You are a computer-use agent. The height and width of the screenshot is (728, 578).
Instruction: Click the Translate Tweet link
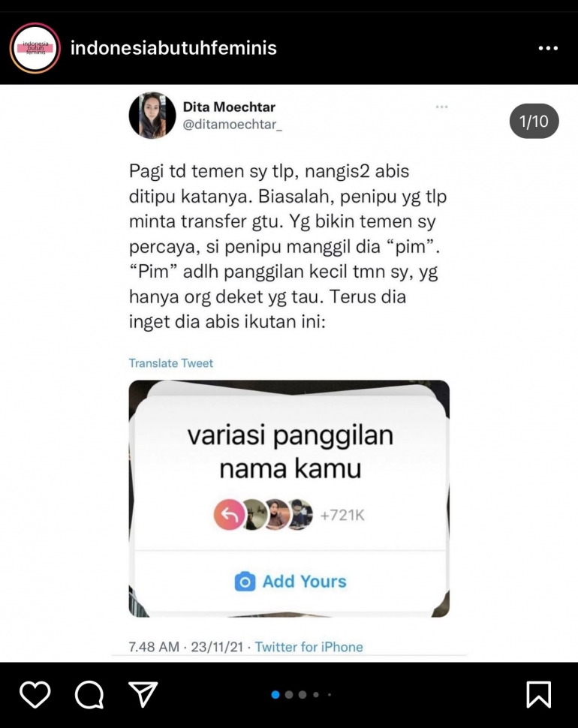tap(171, 363)
